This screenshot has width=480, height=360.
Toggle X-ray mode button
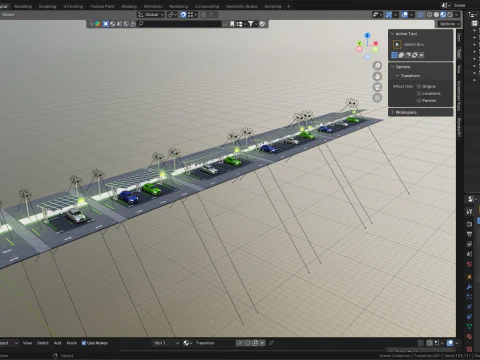421,15
